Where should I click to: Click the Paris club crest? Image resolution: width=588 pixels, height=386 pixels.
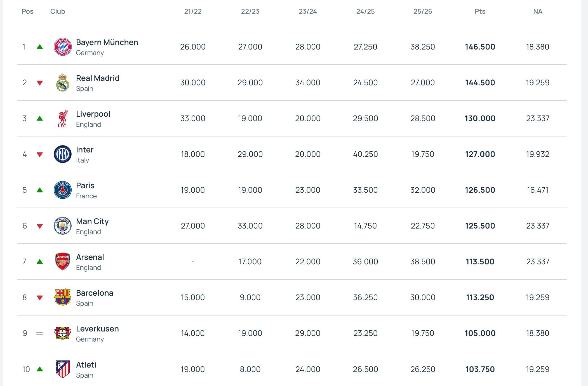(x=62, y=190)
